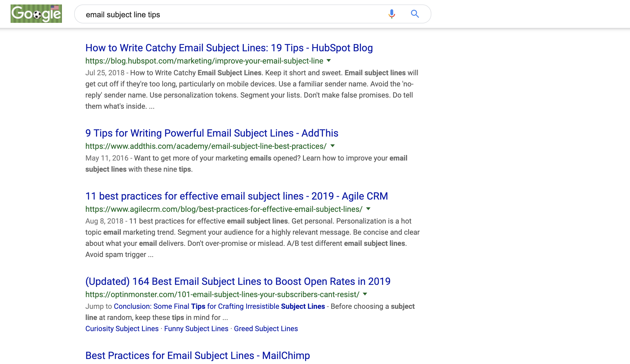Click the www.agilecrm.com/blog green URL text

tap(224, 209)
